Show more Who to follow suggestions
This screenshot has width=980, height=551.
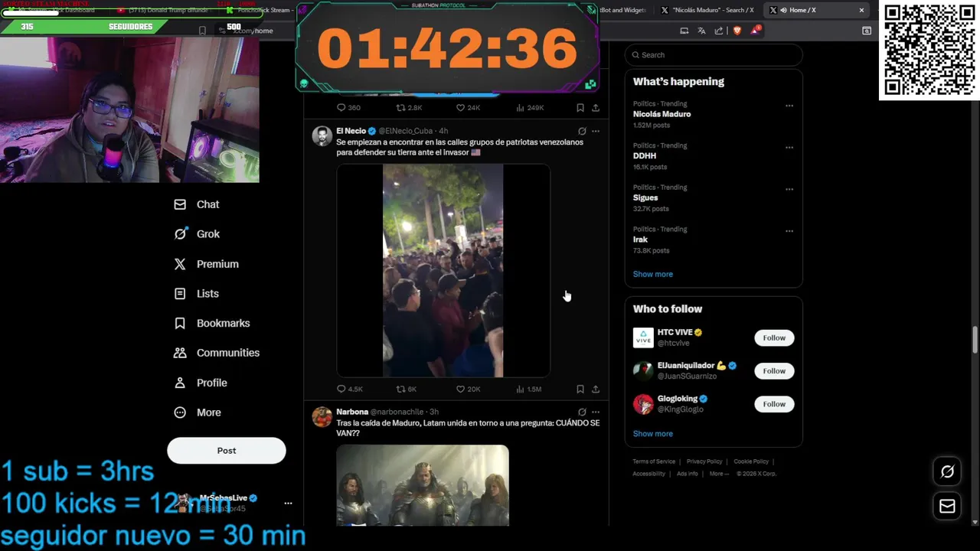pos(653,434)
